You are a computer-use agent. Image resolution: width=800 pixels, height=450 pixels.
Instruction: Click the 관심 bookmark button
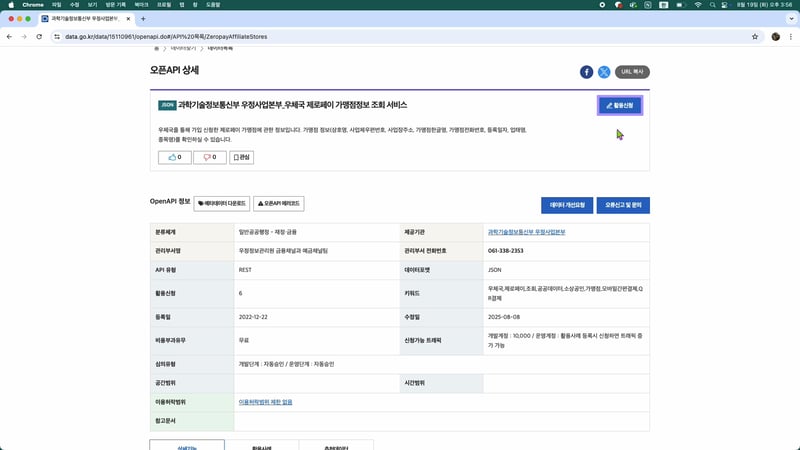click(x=241, y=157)
